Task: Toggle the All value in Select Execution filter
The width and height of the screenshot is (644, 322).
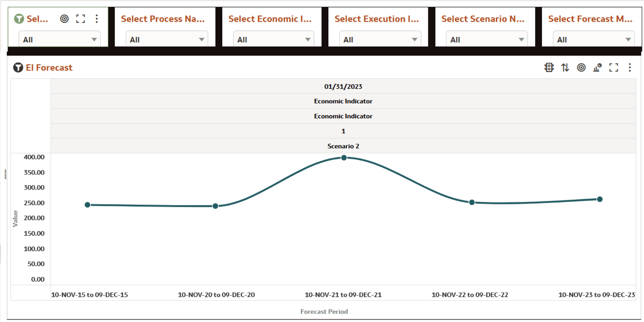Action: tap(379, 40)
